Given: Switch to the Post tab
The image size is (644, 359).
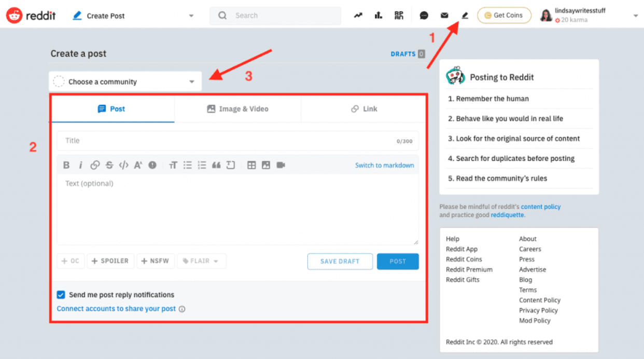Looking at the screenshot, I should [112, 109].
